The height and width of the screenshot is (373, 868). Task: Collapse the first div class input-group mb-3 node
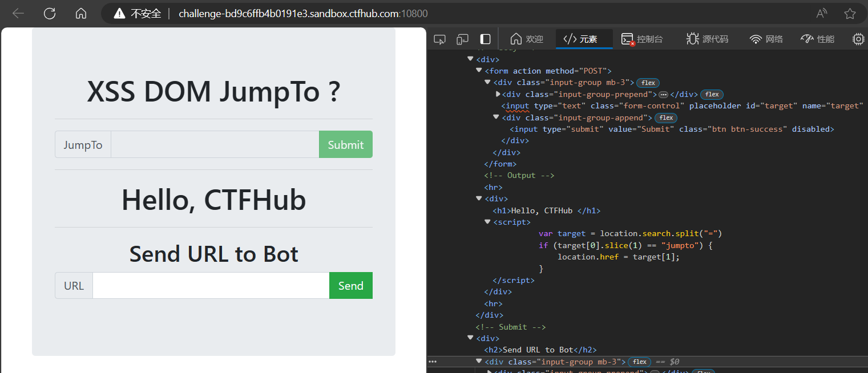(x=487, y=82)
